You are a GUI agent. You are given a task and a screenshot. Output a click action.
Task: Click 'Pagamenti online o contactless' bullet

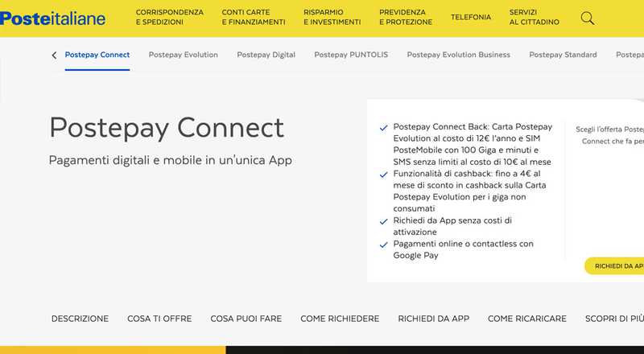click(x=464, y=249)
